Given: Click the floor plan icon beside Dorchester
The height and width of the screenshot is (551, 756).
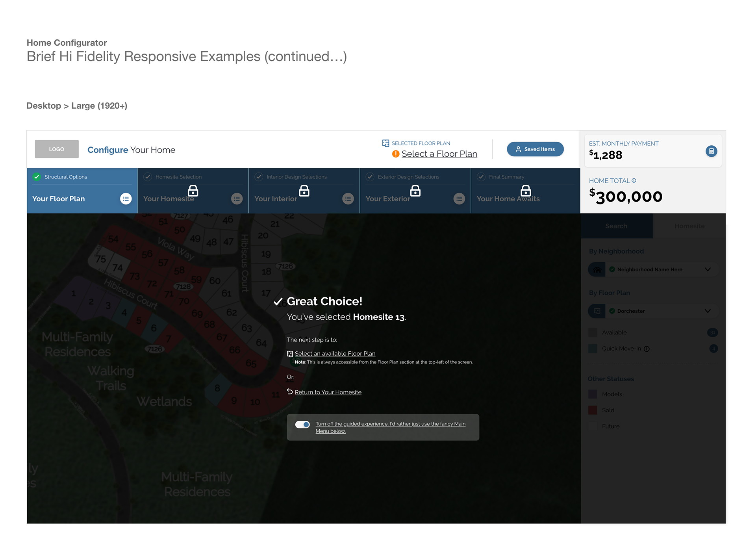Looking at the screenshot, I should 597,311.
